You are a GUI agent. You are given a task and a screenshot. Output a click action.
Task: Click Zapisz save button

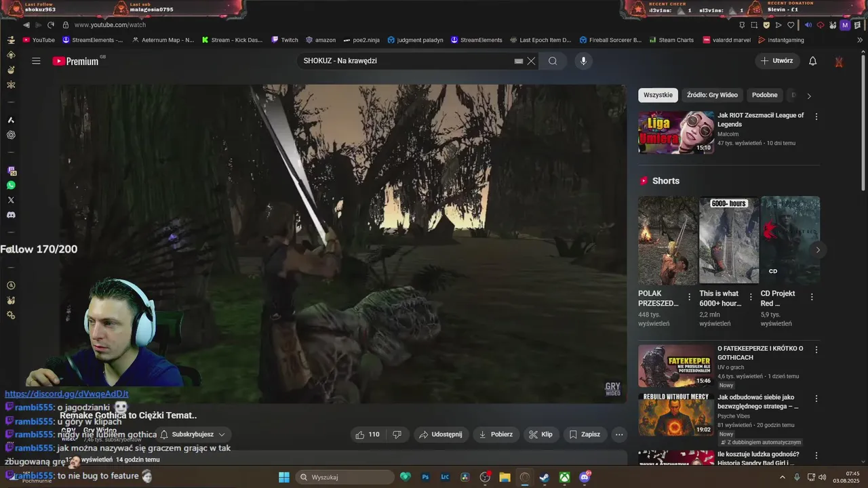point(585,434)
